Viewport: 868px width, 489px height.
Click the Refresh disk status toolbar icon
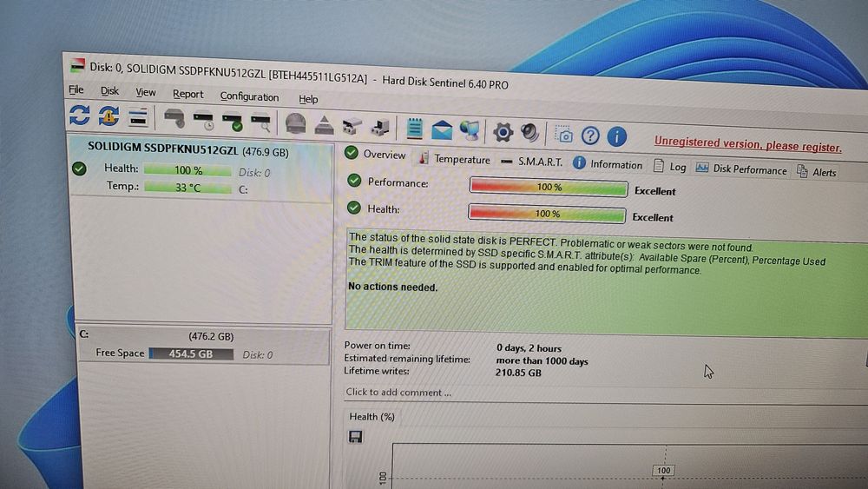(80, 116)
